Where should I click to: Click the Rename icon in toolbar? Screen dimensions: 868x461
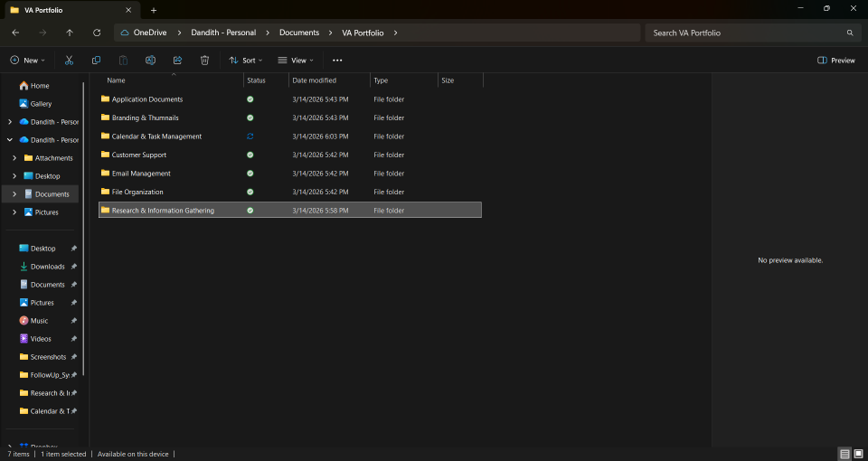(151, 61)
